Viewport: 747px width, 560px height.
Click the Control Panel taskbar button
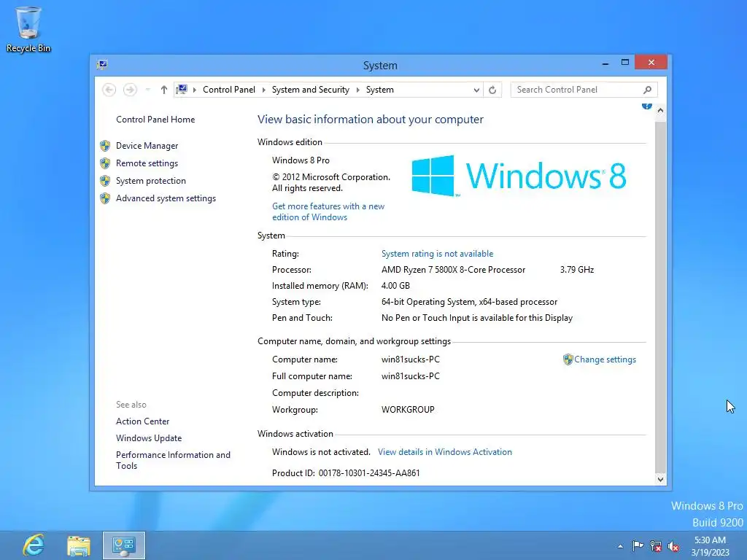pyautogui.click(x=124, y=545)
